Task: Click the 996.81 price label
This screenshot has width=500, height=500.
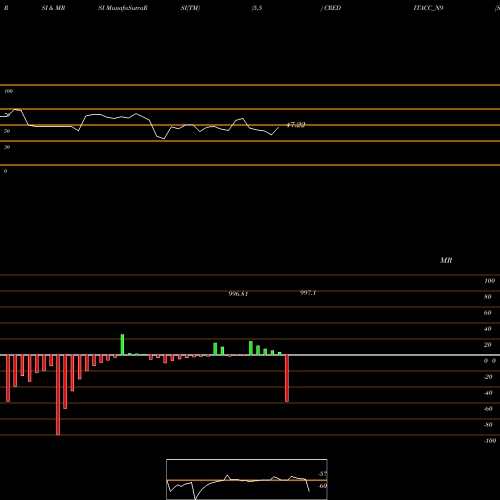Action: [238, 294]
